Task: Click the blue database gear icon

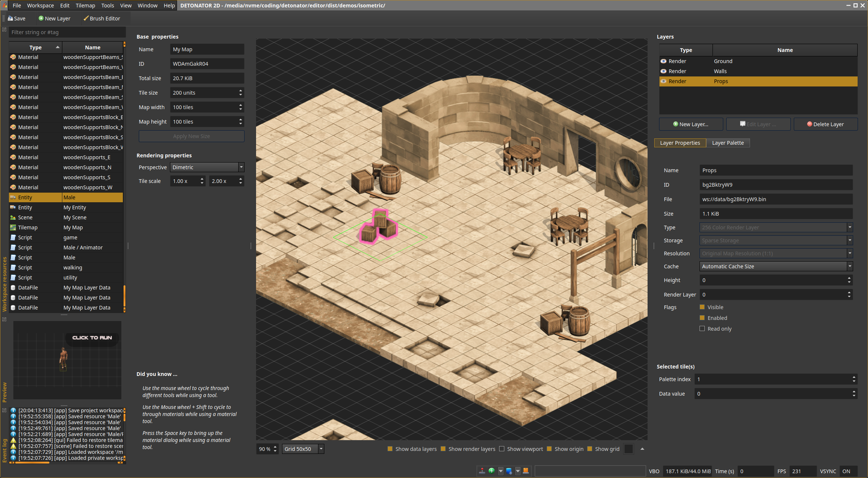Action: point(509,471)
